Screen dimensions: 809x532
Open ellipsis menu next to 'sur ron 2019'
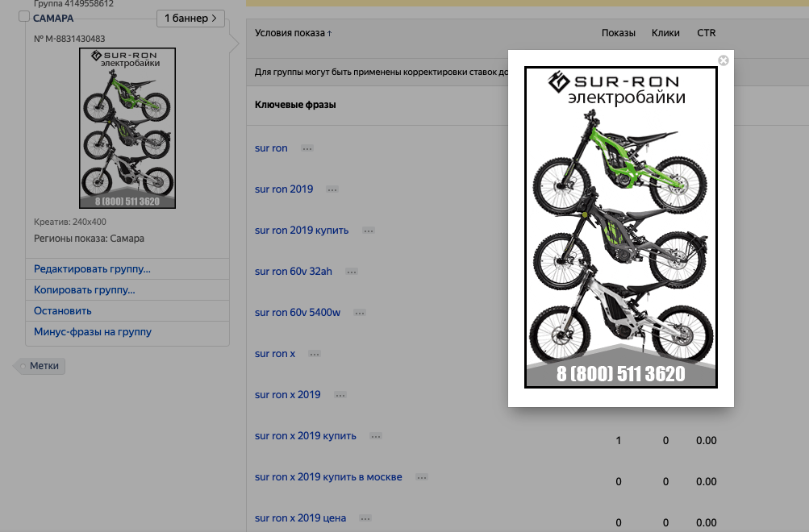point(332,189)
